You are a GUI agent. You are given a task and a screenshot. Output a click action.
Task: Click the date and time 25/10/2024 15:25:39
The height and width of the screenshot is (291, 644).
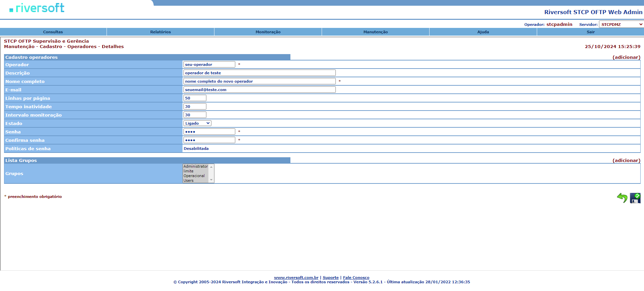(612, 47)
